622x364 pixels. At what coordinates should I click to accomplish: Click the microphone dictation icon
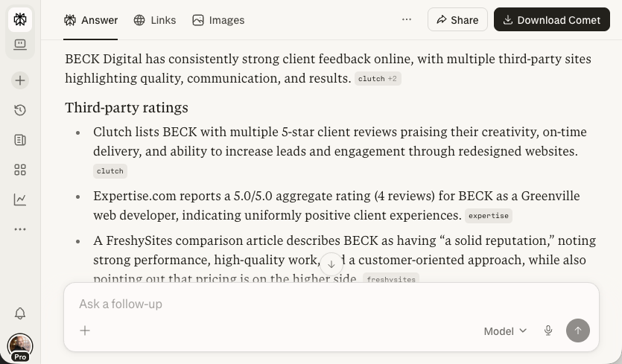(x=548, y=331)
